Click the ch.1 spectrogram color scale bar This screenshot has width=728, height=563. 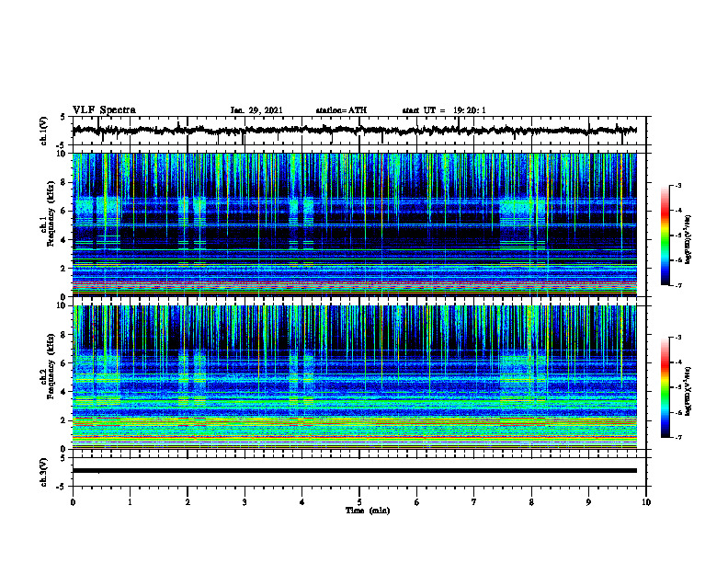coord(665,236)
